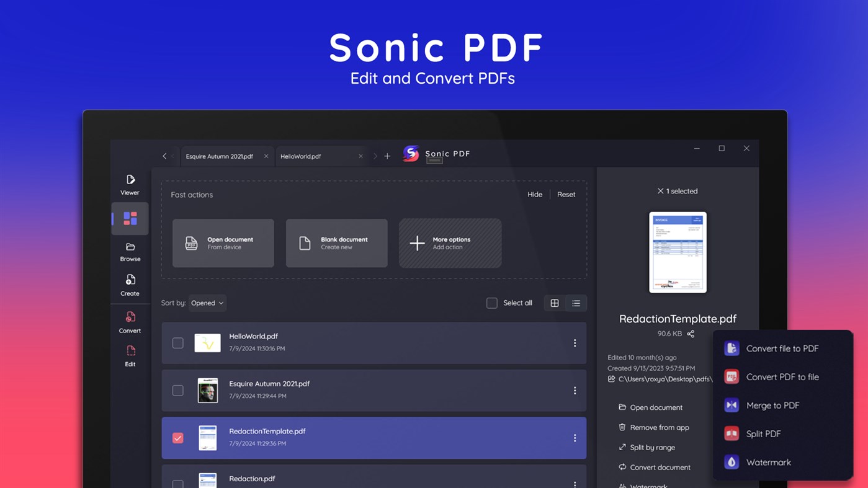Enable the Select all checkbox
This screenshot has width=868, height=488.
(492, 303)
